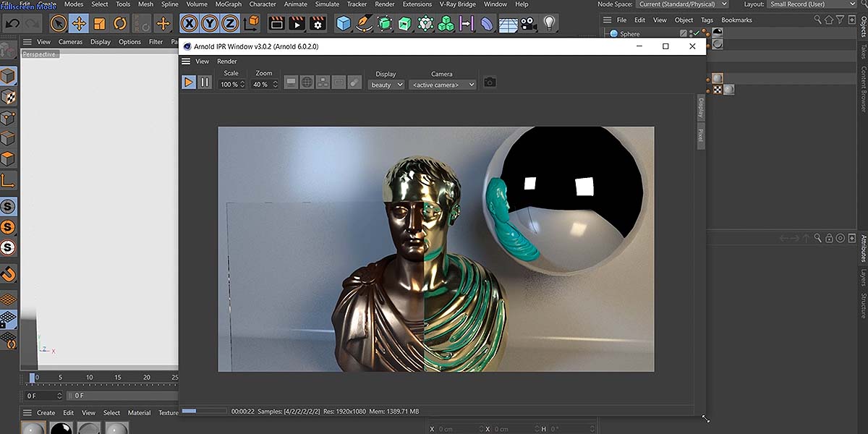
Task: Click the Axis L-shaped mode icon
Action: coord(8,179)
